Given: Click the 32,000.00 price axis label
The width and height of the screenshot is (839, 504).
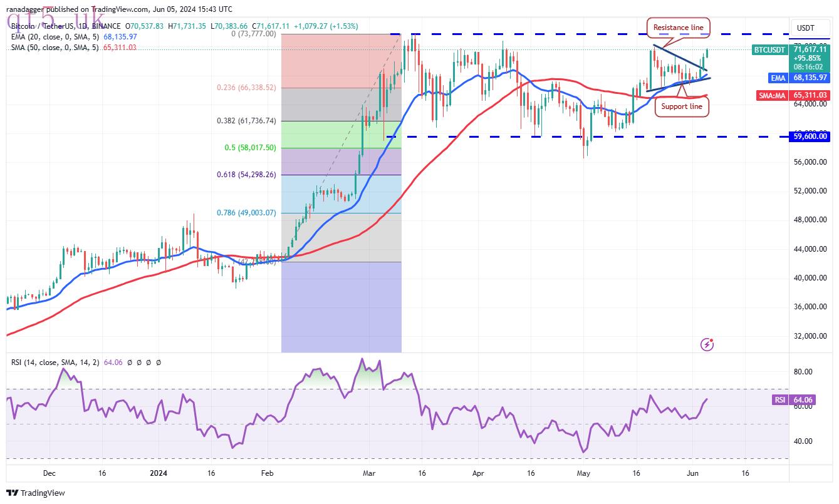Looking at the screenshot, I should [x=810, y=336].
